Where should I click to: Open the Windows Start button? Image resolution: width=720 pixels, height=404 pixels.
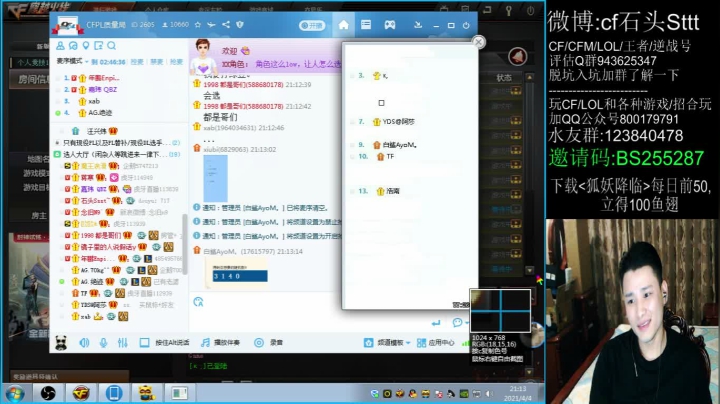pyautogui.click(x=16, y=393)
